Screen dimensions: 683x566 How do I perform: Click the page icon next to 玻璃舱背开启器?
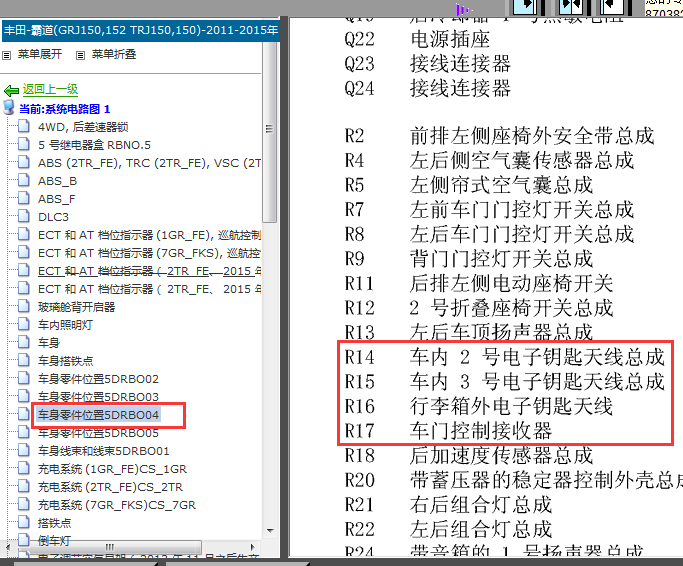click(x=24, y=307)
